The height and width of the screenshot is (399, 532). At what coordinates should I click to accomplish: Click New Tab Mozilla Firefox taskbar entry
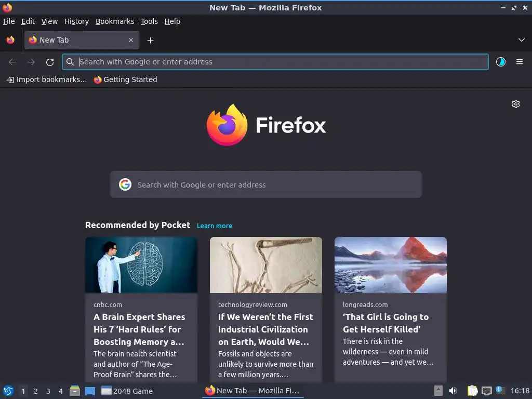[x=252, y=391]
